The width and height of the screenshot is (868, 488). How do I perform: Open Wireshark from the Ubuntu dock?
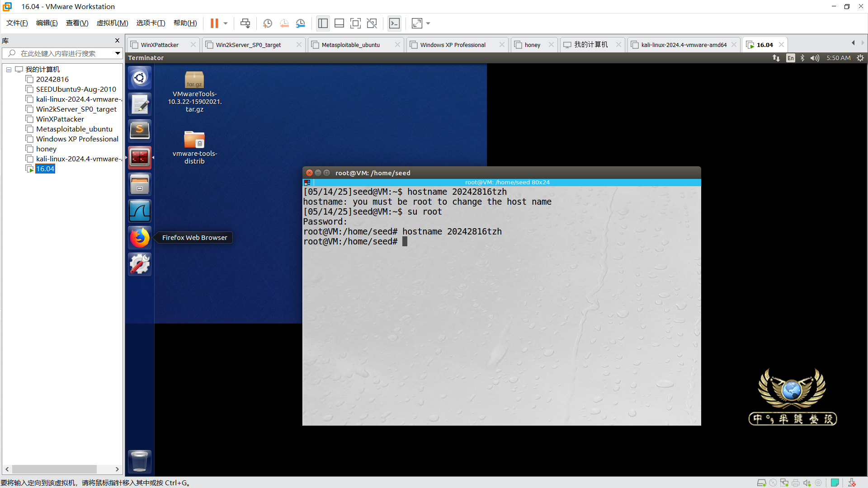(140, 211)
